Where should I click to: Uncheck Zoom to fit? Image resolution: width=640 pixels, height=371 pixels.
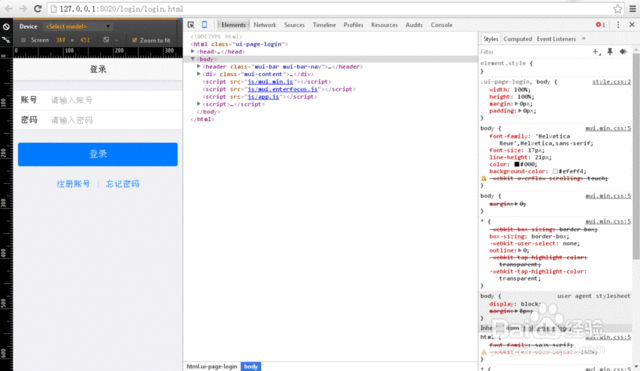134,40
